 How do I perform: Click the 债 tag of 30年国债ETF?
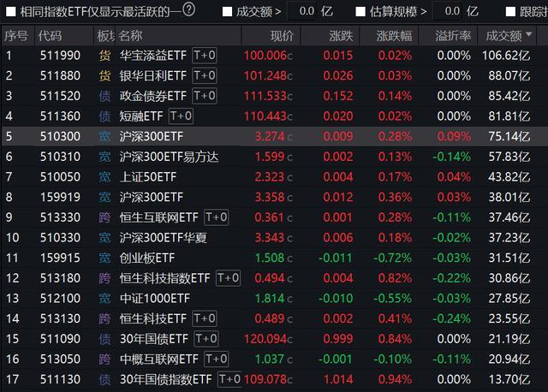104,339
